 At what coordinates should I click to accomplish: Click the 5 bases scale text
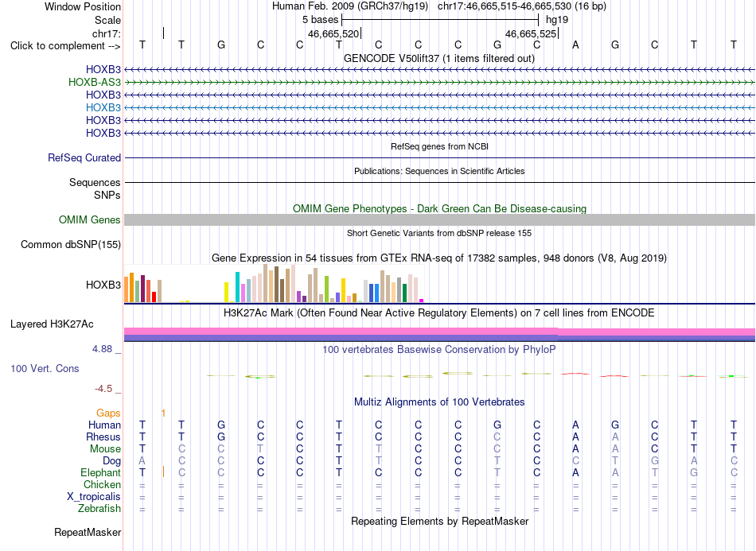pyautogui.click(x=320, y=20)
